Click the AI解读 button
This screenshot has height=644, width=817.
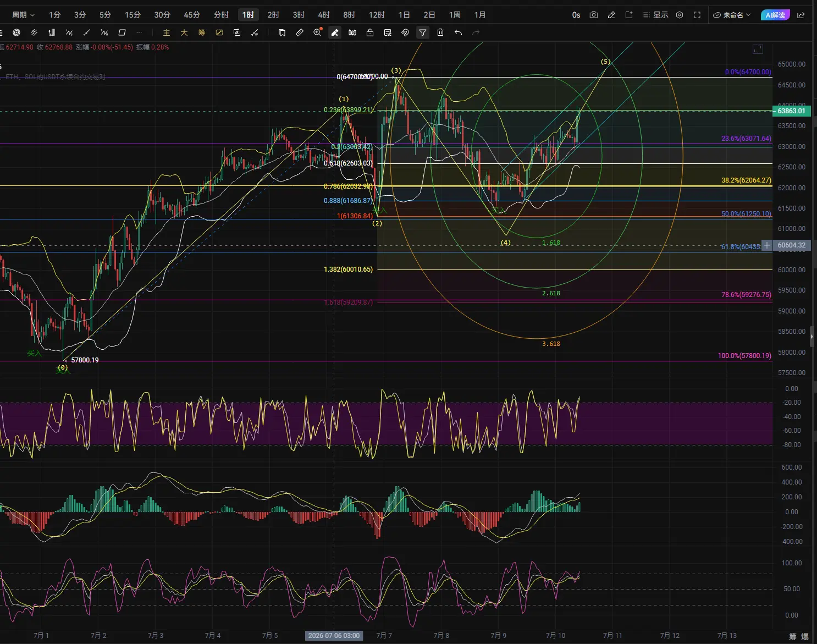tap(775, 15)
